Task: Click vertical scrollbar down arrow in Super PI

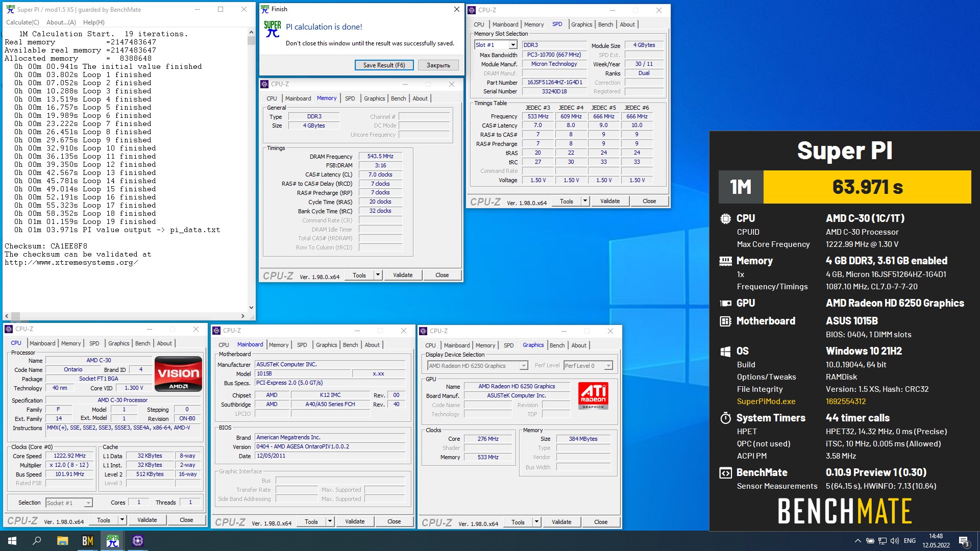Action: click(251, 308)
